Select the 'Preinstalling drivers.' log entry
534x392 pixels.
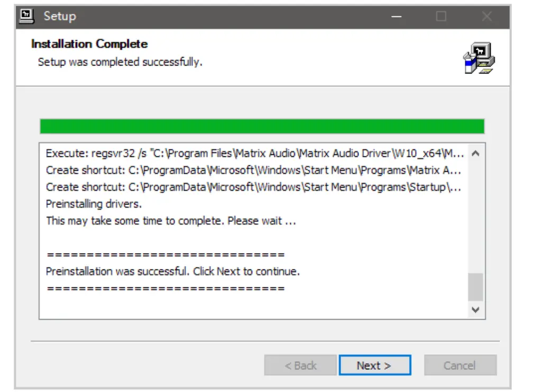tap(94, 204)
